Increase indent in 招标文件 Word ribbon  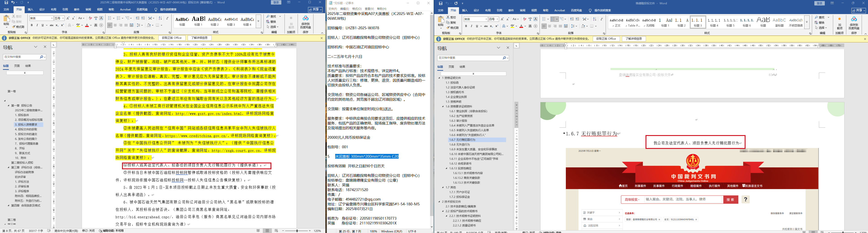[x=143, y=18]
